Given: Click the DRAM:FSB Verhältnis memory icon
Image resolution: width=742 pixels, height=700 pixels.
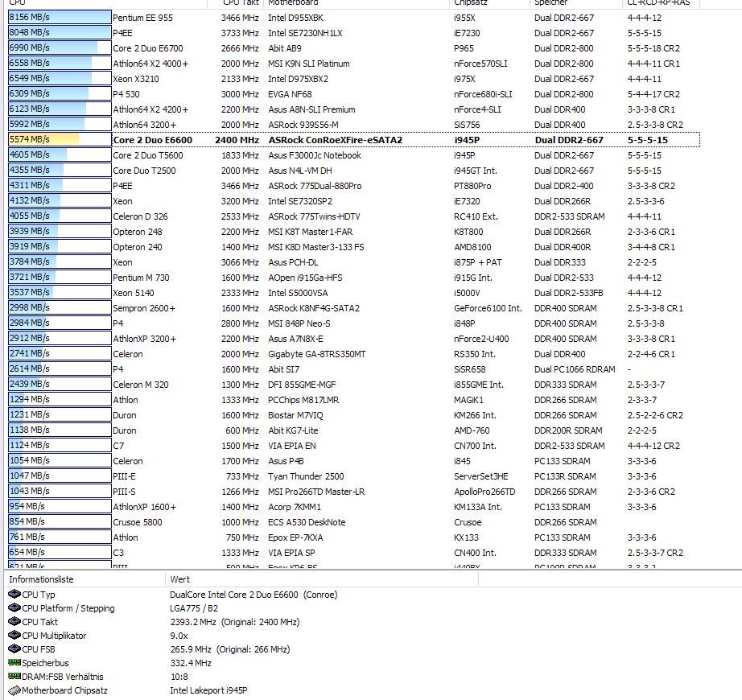Looking at the screenshot, I should (14, 677).
